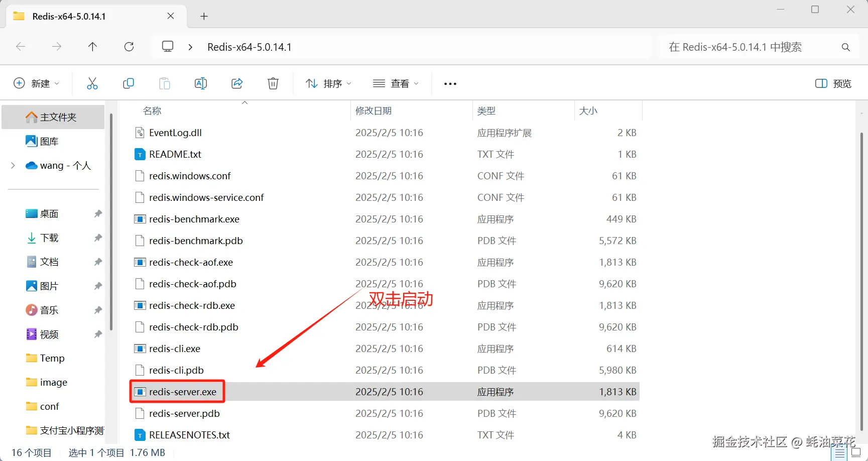
Task: Click the navigation pane scrollbar
Action: (111, 222)
